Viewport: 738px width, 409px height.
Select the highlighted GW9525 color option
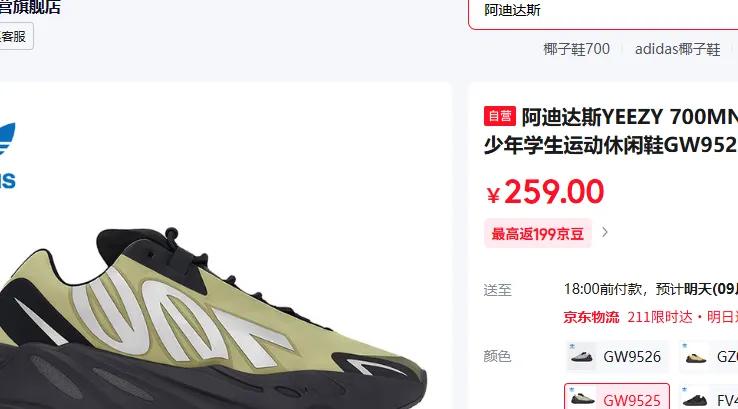pyautogui.click(x=617, y=397)
